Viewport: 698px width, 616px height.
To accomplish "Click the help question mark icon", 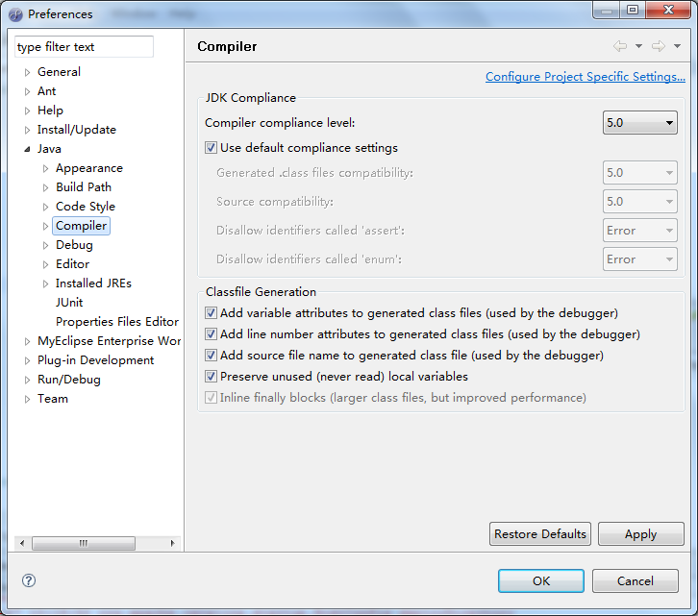I will pos(29,580).
